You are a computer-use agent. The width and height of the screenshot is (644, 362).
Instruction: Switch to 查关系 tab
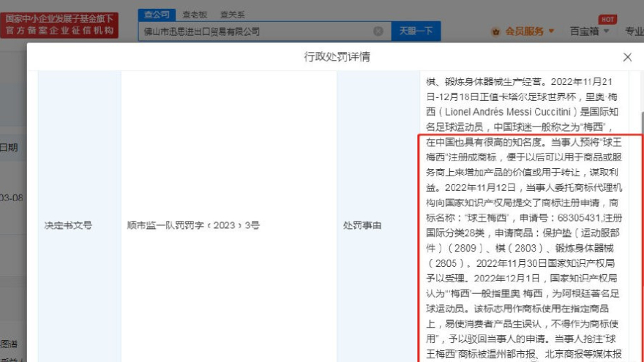pyautogui.click(x=233, y=14)
